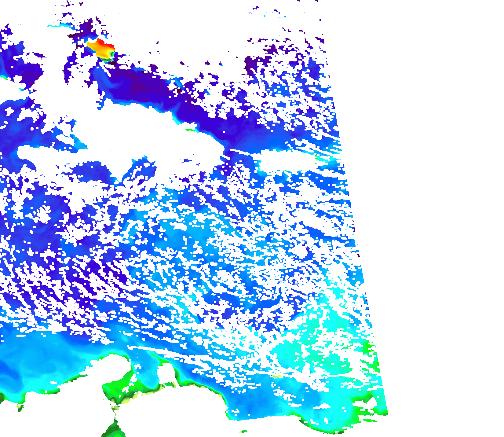Click the tiny green fragment at the bottom edge
This screenshot has height=437, width=504.
(244, 431)
